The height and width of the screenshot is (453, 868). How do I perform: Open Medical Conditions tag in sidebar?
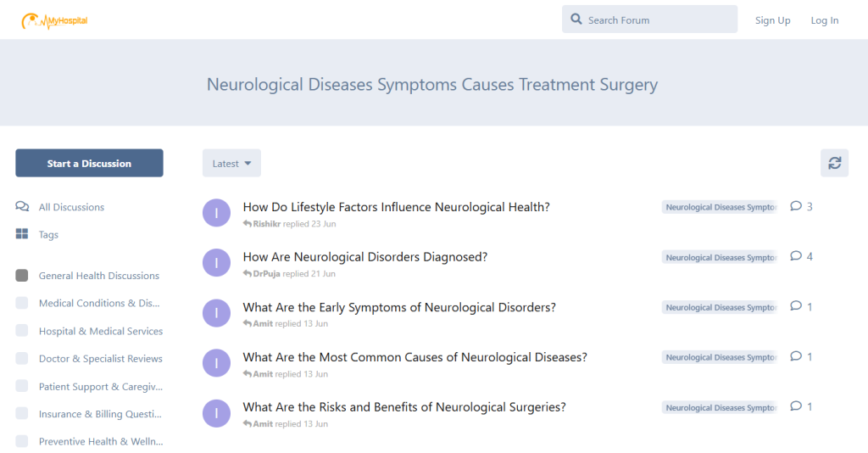pos(98,304)
